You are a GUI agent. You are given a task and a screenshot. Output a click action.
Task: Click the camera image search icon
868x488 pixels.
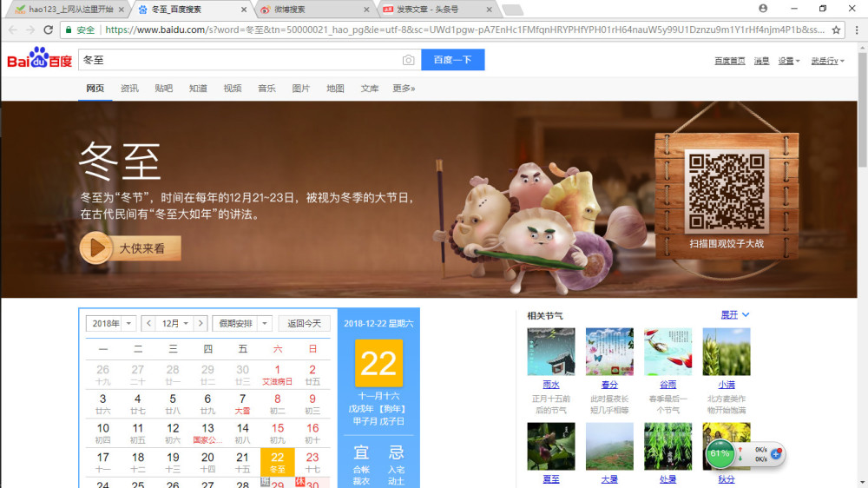pos(409,60)
